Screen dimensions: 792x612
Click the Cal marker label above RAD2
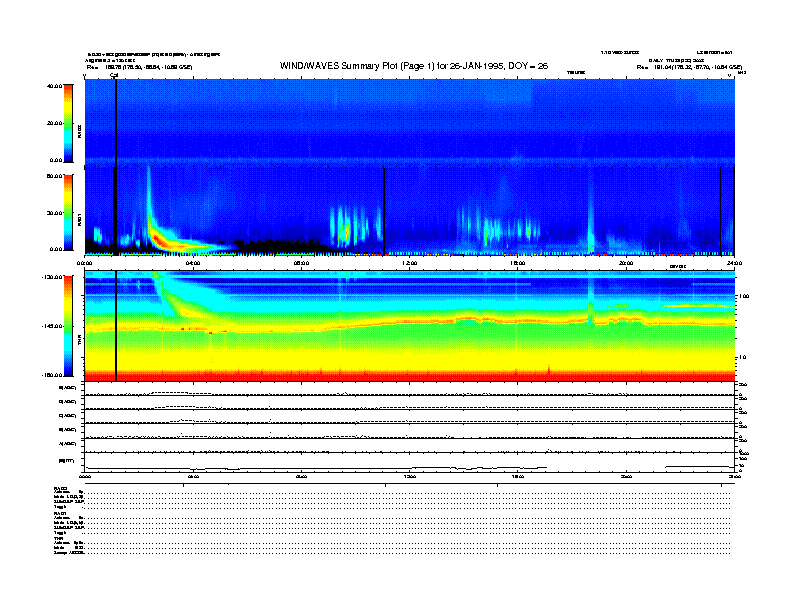114,76
